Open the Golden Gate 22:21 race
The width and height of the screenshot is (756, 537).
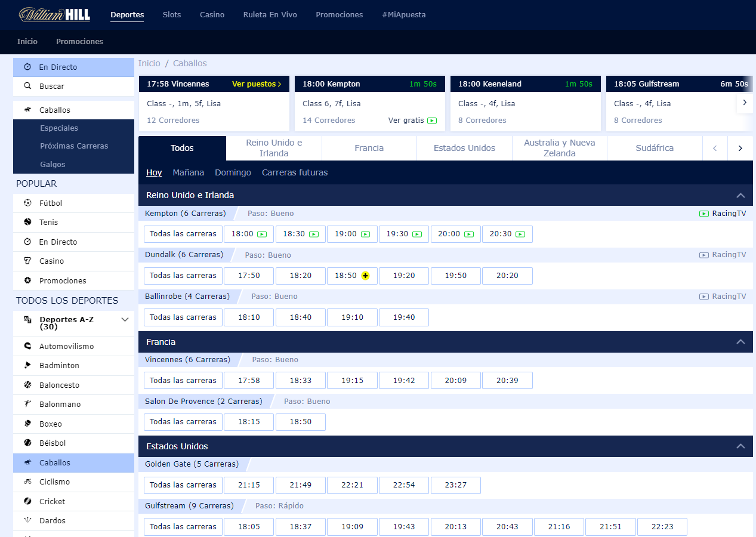[352, 485]
